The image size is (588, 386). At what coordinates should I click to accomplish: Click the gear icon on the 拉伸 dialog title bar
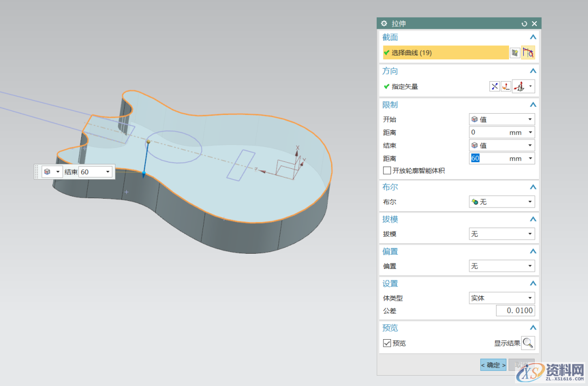pos(384,23)
